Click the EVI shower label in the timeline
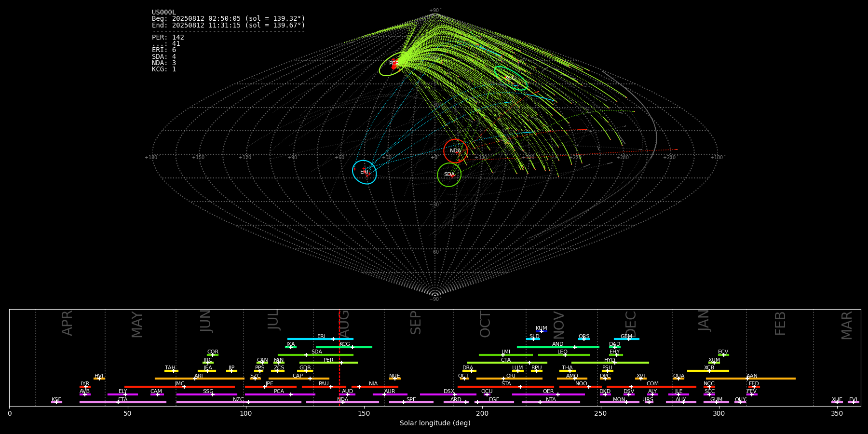 point(853,400)
